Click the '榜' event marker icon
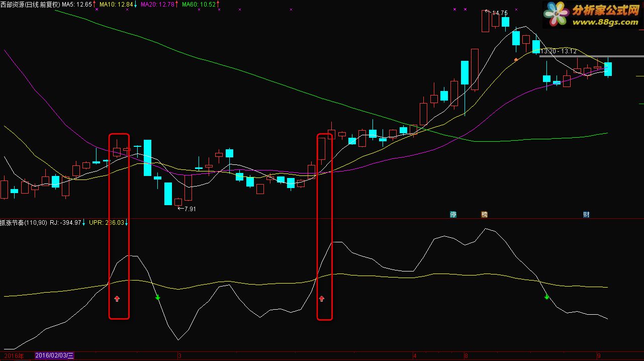The height and width of the screenshot is (361, 644). (484, 215)
